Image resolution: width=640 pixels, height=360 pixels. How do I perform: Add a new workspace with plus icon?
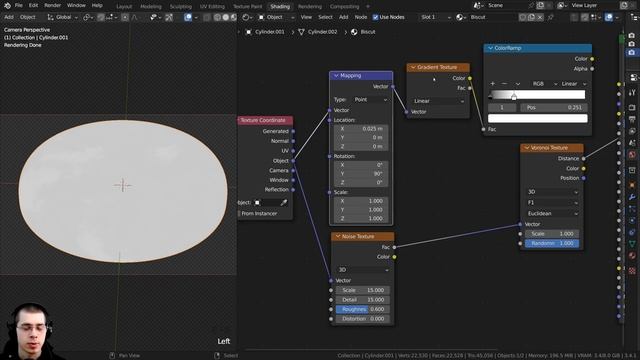click(x=368, y=7)
